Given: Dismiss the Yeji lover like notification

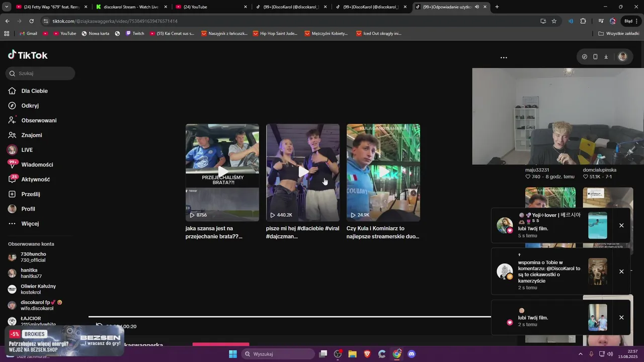Looking at the screenshot, I should tap(621, 225).
